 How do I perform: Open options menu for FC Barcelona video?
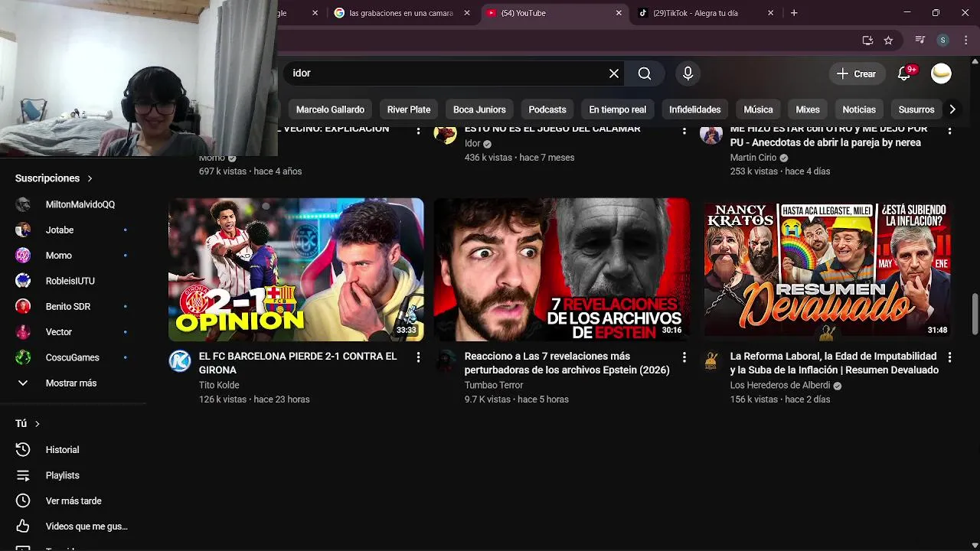[418, 357]
